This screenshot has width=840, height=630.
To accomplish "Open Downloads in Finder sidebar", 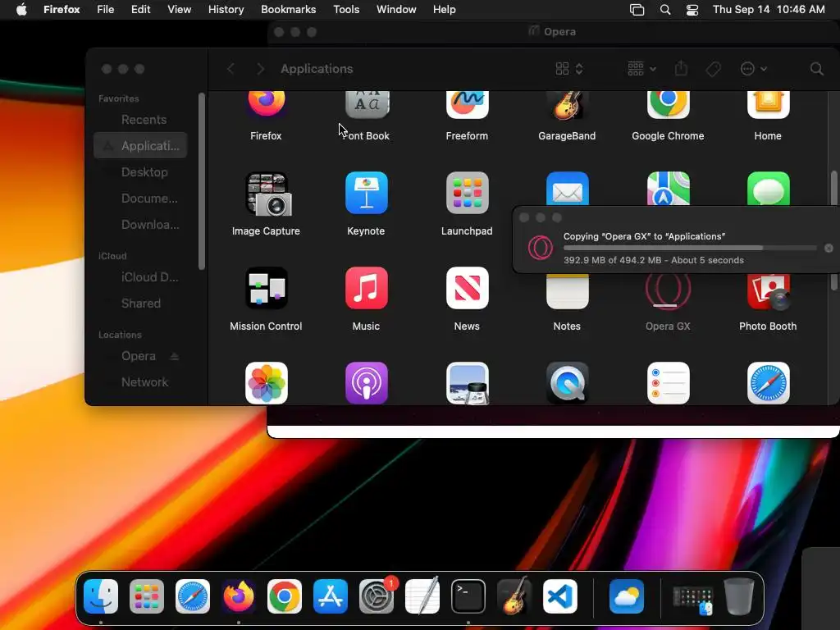I will click(x=140, y=225).
